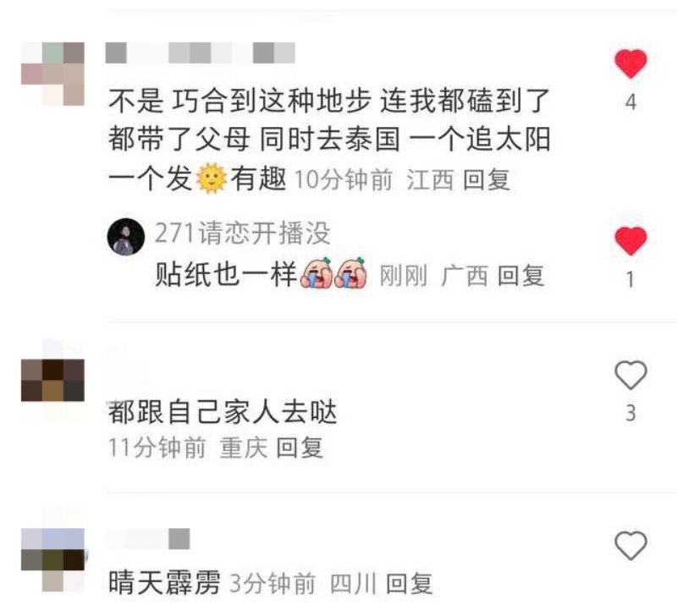
Task: Select the comment text 都跟自己家人去哒
Action: click(x=223, y=412)
